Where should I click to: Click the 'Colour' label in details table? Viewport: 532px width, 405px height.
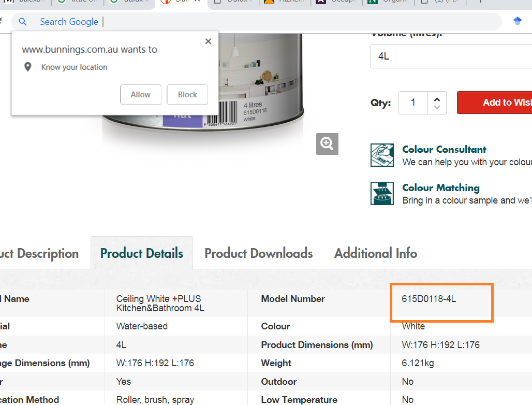275,326
